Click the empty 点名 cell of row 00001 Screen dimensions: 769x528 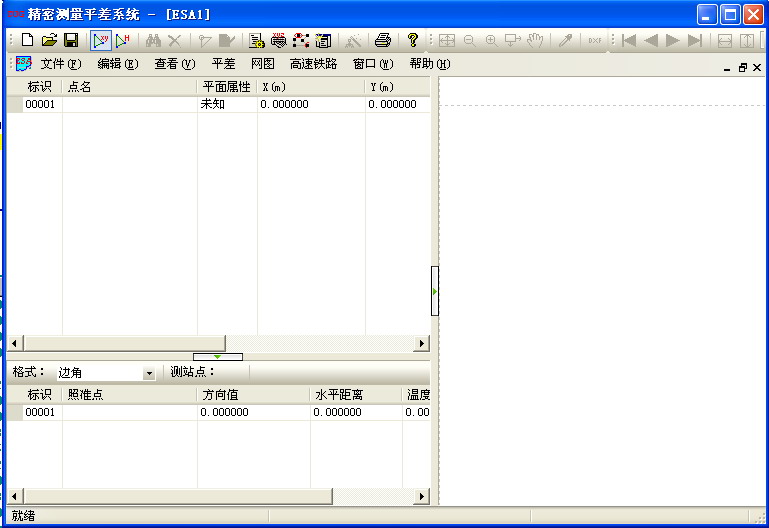129,104
